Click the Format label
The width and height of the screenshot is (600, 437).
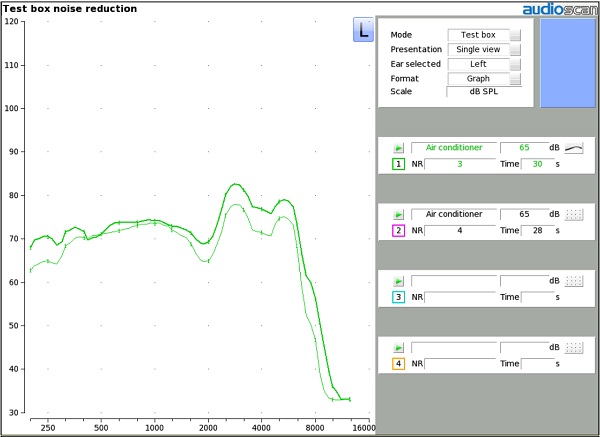(x=404, y=78)
